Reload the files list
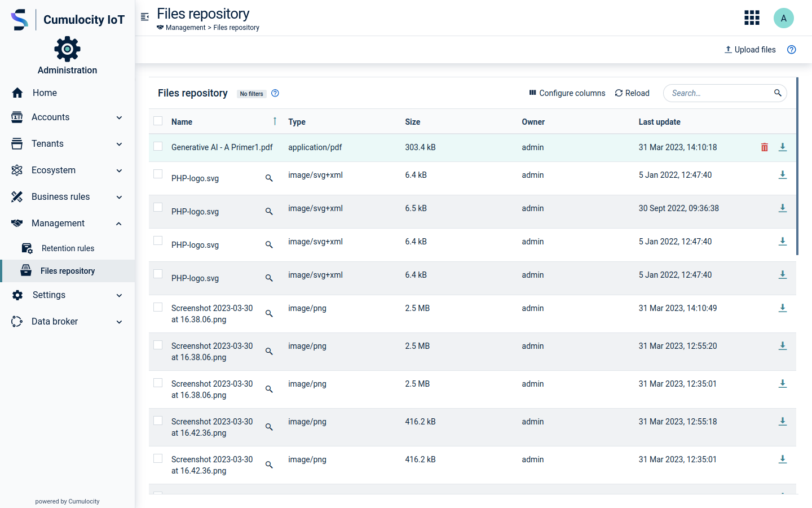This screenshot has width=812, height=508. 632,93
